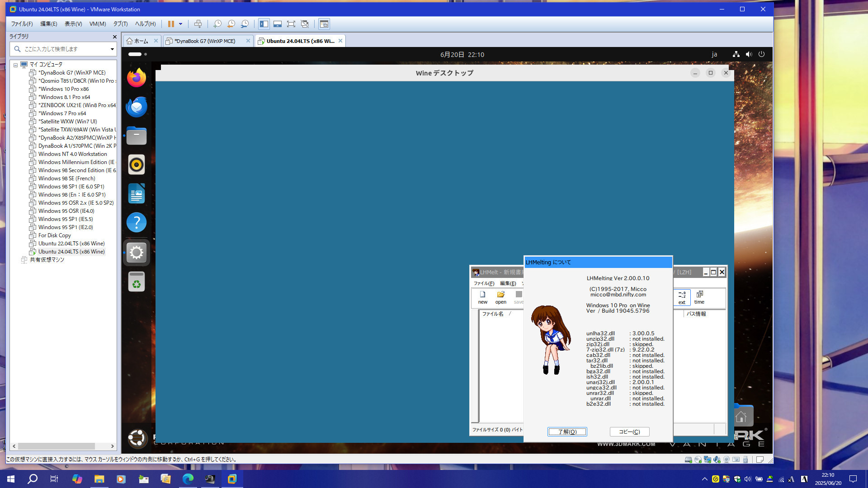This screenshot has width=868, height=488.
Task: Open the タブ(T) menu
Action: (120, 24)
